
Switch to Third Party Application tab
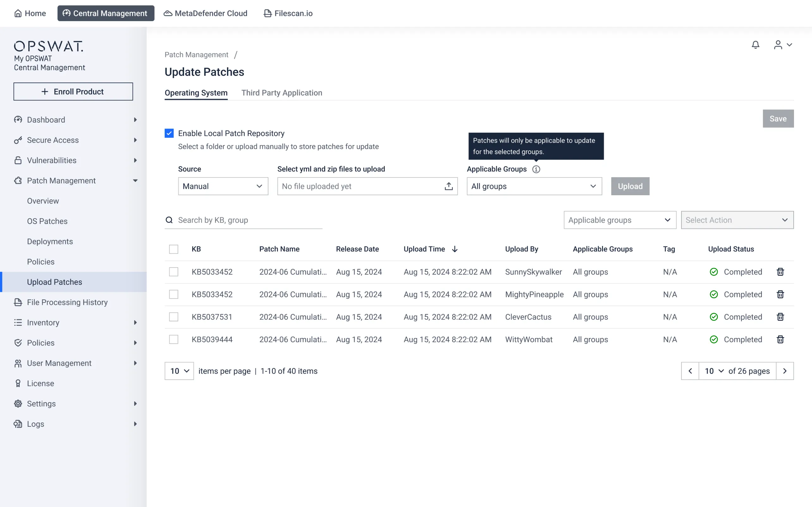click(281, 93)
